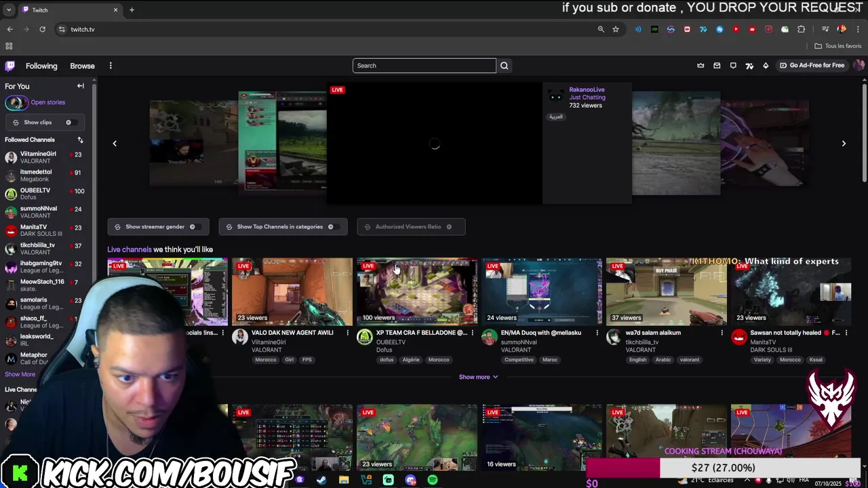Switch to the Browse tab
This screenshot has height=488, width=868.
82,66
